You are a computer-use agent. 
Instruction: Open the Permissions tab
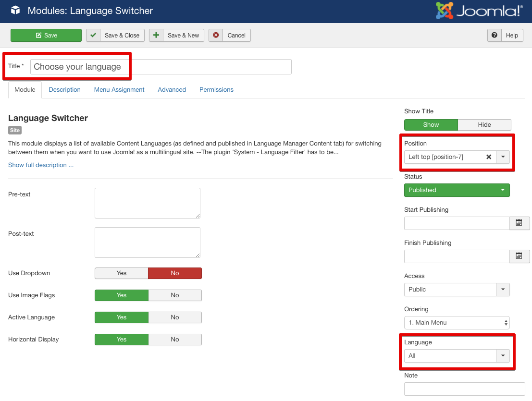(x=216, y=90)
